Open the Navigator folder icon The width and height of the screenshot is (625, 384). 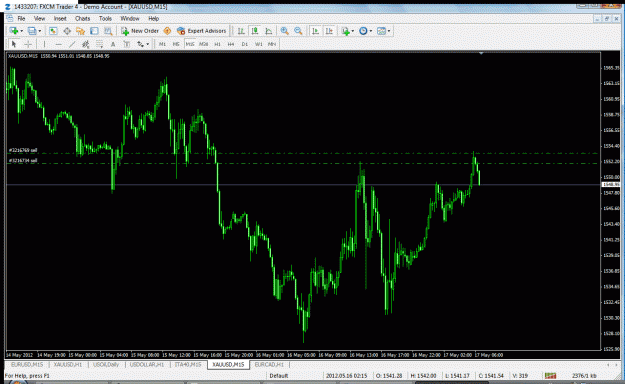(81, 31)
